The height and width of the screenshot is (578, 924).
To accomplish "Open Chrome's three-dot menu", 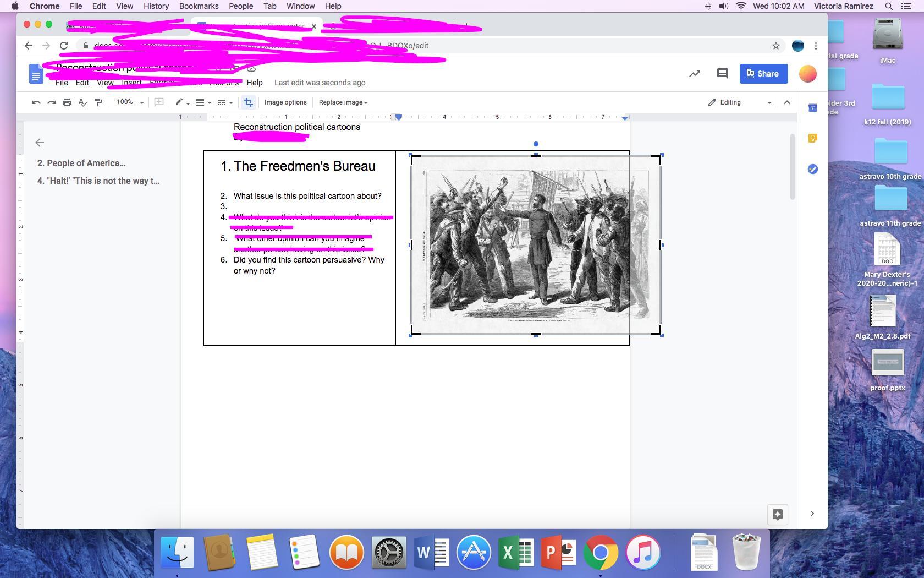I will pyautogui.click(x=816, y=46).
